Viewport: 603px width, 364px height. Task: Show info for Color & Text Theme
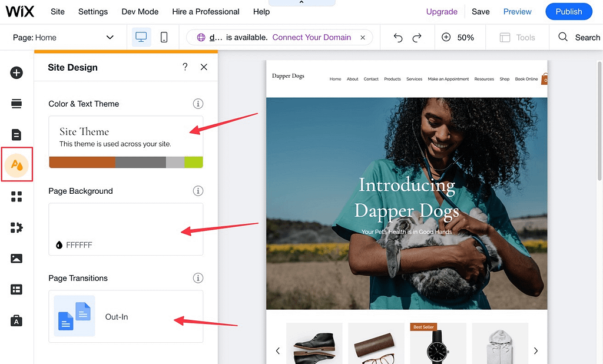click(198, 104)
